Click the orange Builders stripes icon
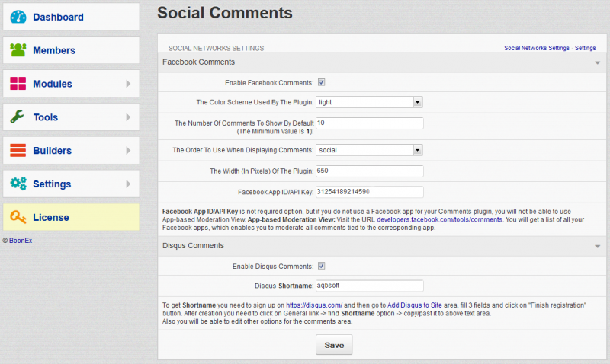 (18, 150)
